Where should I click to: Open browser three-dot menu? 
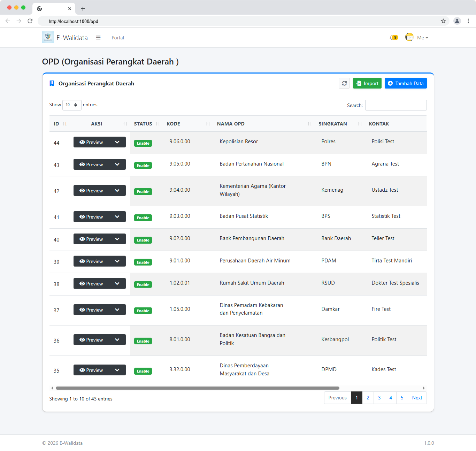point(468,21)
